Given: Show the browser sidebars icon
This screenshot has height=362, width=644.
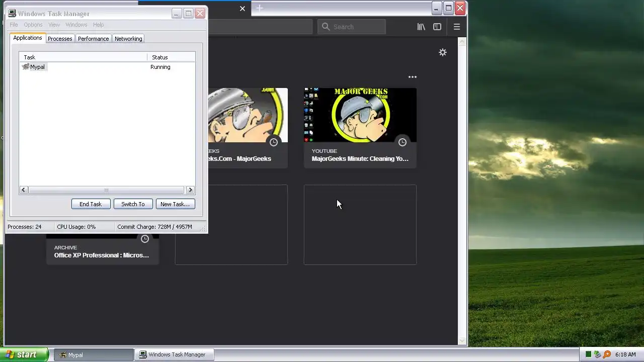Looking at the screenshot, I should [437, 27].
